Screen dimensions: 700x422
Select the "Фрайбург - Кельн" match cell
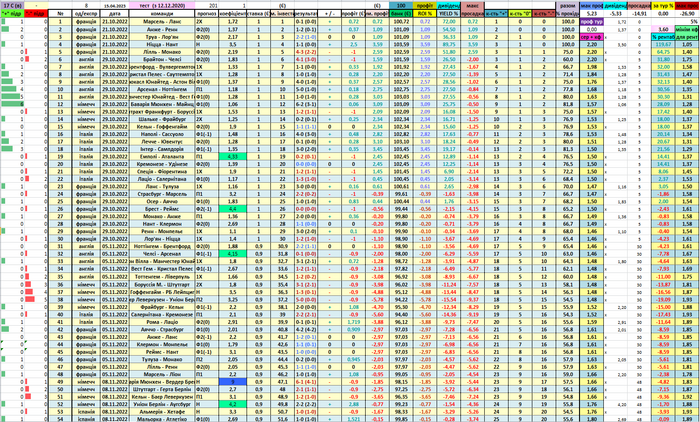(x=162, y=307)
